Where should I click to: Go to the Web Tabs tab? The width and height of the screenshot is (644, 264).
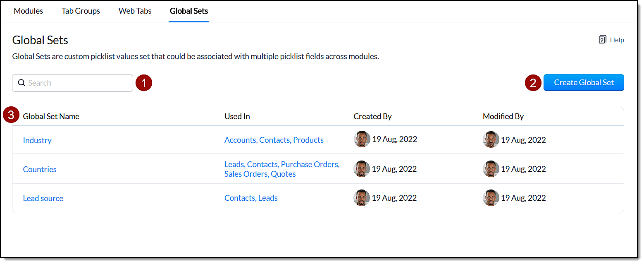tap(135, 11)
